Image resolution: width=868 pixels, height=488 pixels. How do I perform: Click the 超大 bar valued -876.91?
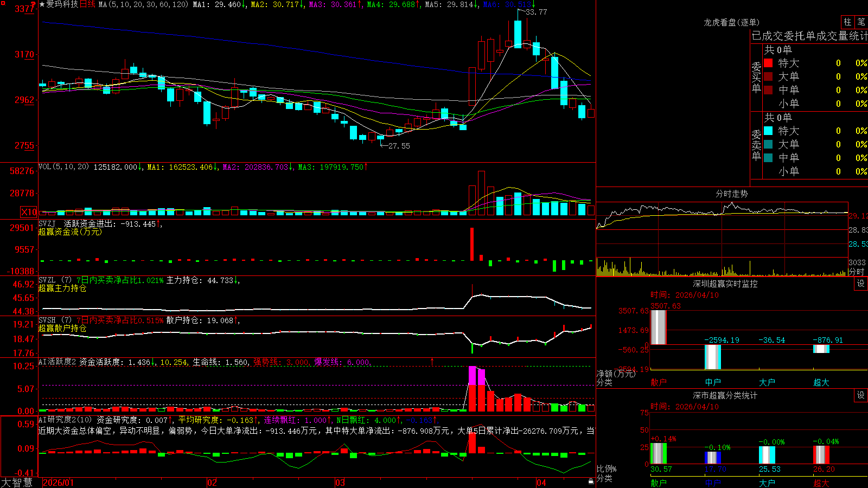tap(821, 349)
